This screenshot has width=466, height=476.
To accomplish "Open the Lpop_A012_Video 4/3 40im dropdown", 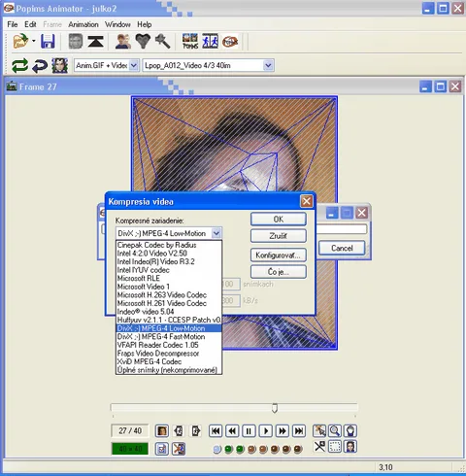I will (268, 65).
